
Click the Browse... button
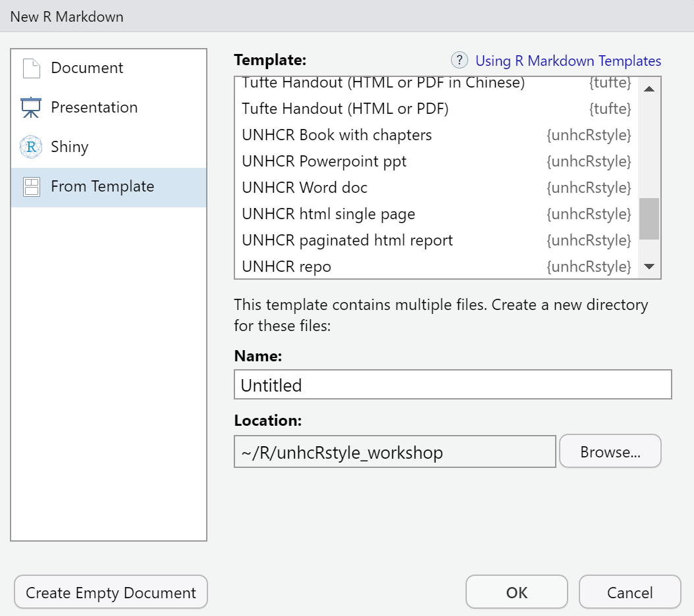click(x=610, y=451)
